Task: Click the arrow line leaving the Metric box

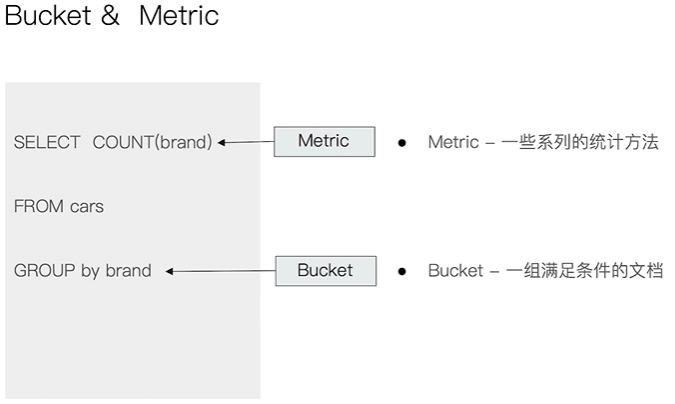Action: [x=250, y=142]
